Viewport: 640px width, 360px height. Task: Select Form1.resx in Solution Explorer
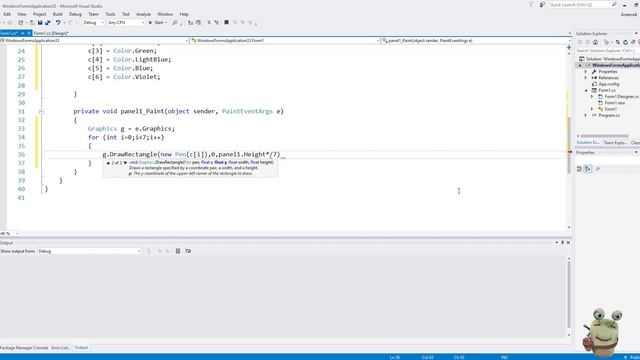pyautogui.click(x=614, y=103)
